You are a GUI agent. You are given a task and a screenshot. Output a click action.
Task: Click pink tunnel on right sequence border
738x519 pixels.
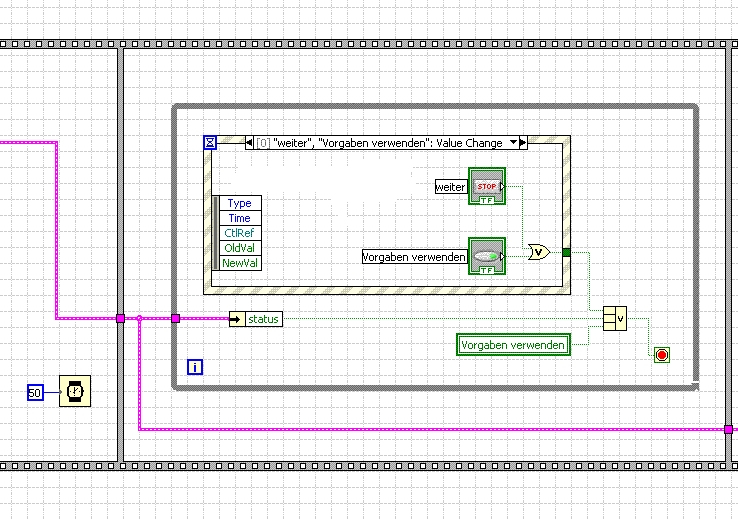tap(729, 430)
